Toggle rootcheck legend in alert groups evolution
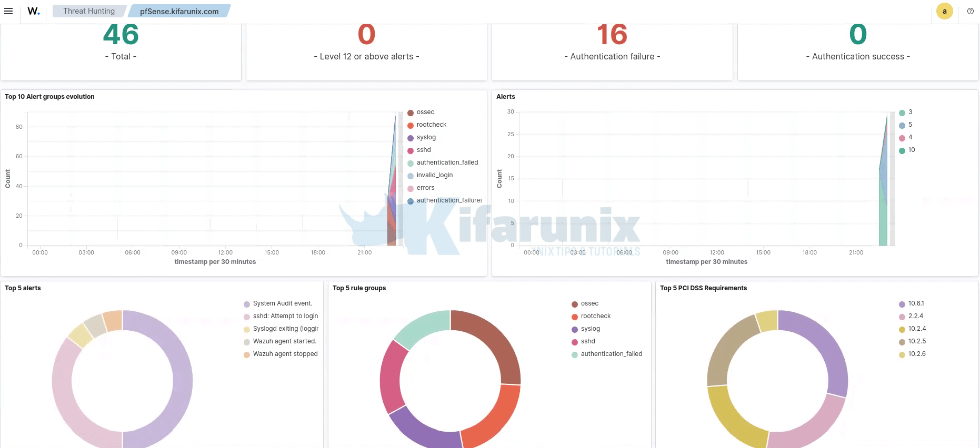 tap(431, 125)
